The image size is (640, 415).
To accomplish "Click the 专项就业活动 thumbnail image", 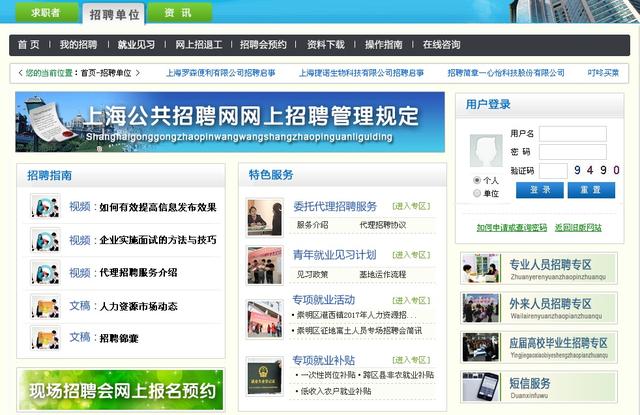I will pos(264,319).
